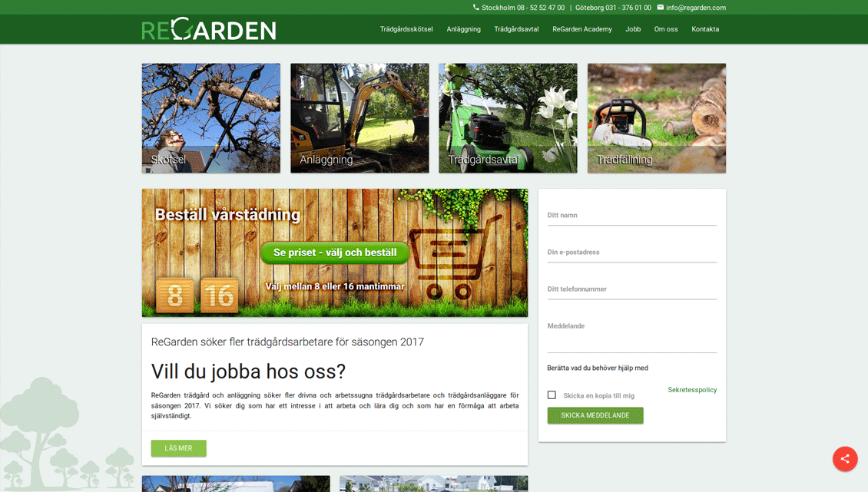
Task: Open the red share button at bottom right
Action: pyautogui.click(x=845, y=459)
